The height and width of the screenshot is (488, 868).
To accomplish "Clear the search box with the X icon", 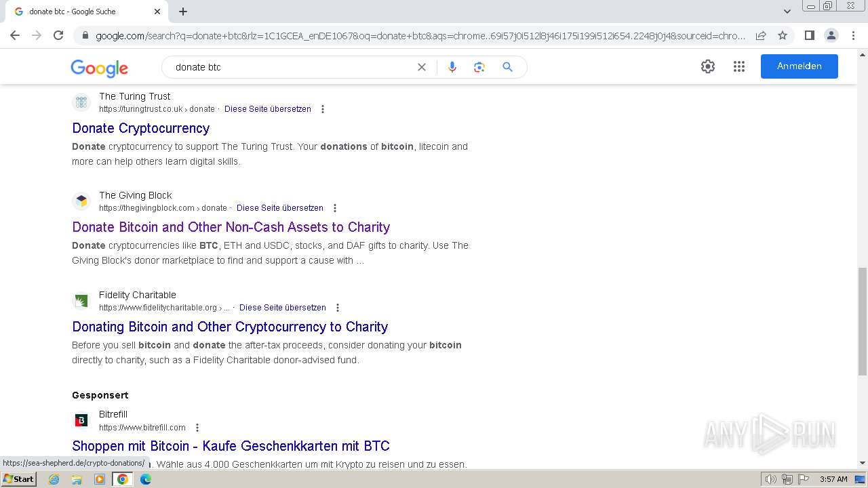I will (422, 67).
